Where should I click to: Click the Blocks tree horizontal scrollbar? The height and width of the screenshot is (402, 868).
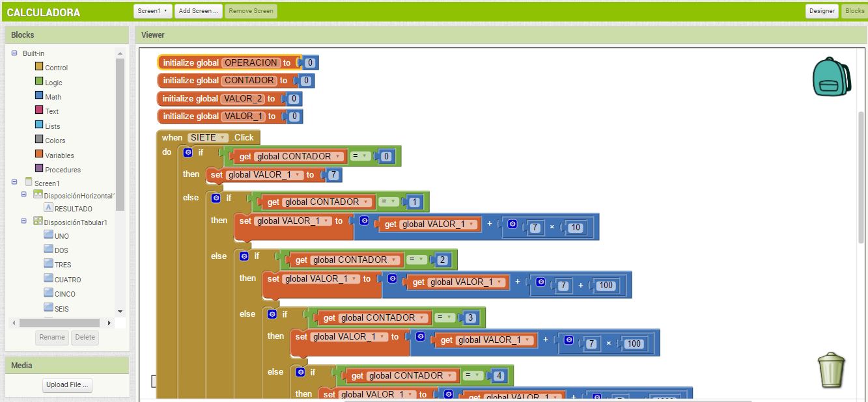pos(59,323)
